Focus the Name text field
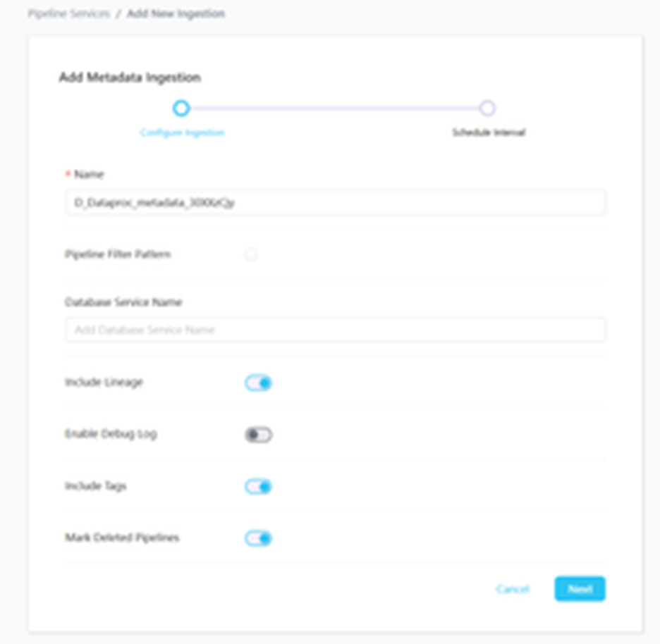Image resolution: width=660 pixels, height=644 pixels. tap(335, 203)
